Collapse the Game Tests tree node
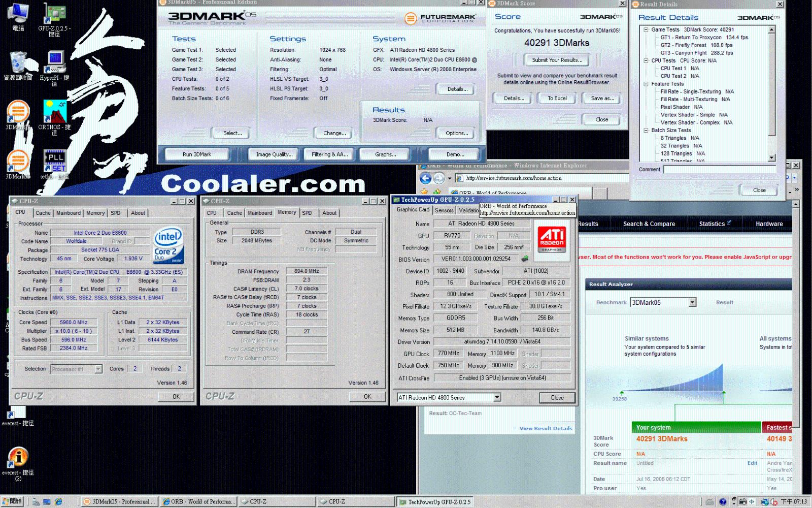Image resolution: width=812 pixels, height=508 pixels. (646, 30)
